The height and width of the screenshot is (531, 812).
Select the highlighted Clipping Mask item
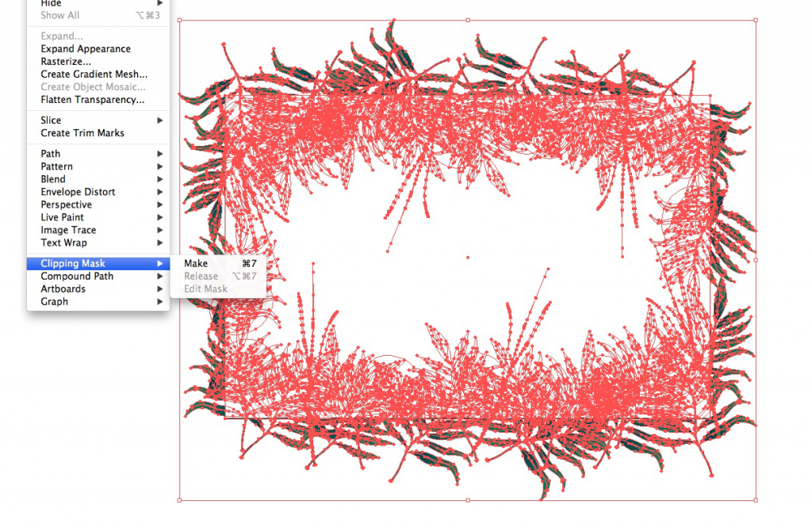(98, 263)
